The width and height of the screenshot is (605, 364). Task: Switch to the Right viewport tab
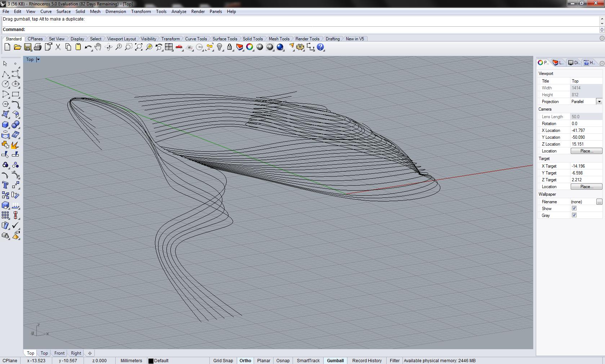(76, 353)
